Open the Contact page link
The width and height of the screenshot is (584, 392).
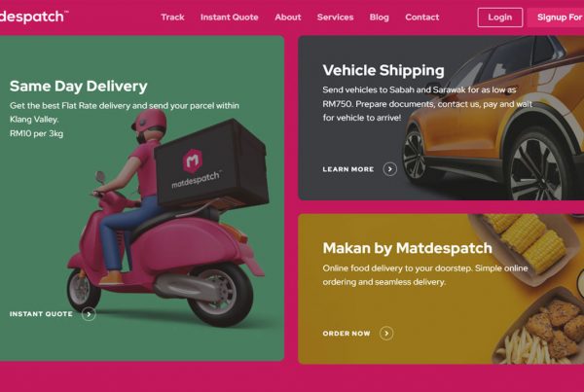[x=422, y=18]
